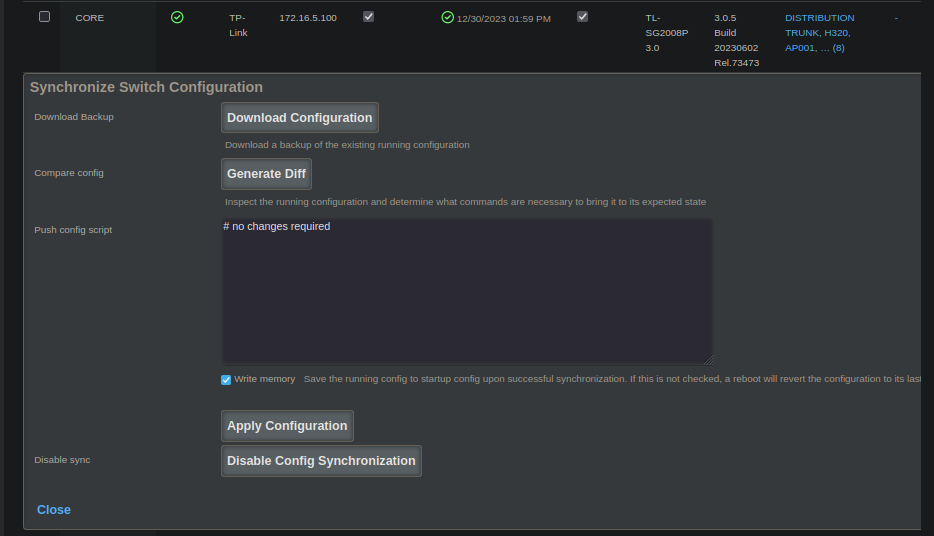Uncheck the Write memory checkbox
The height and width of the screenshot is (536, 934).
(x=226, y=380)
